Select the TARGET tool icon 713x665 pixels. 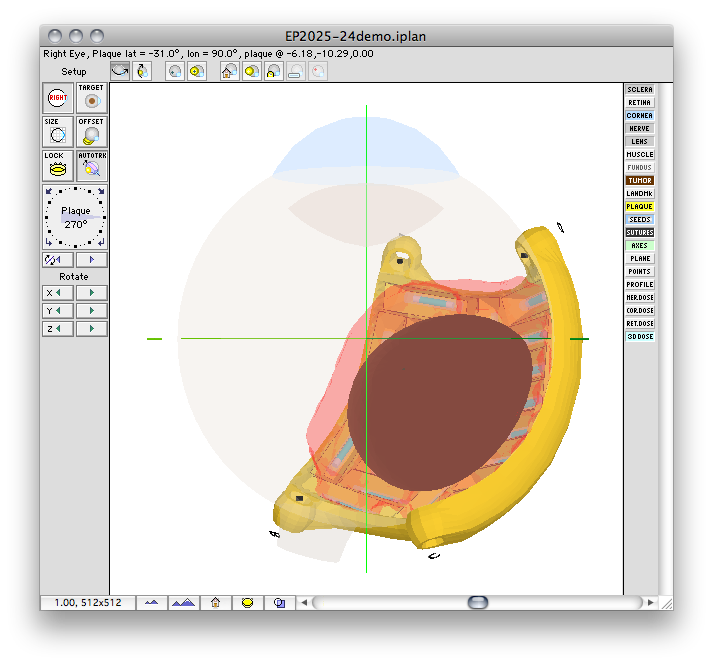[91, 100]
